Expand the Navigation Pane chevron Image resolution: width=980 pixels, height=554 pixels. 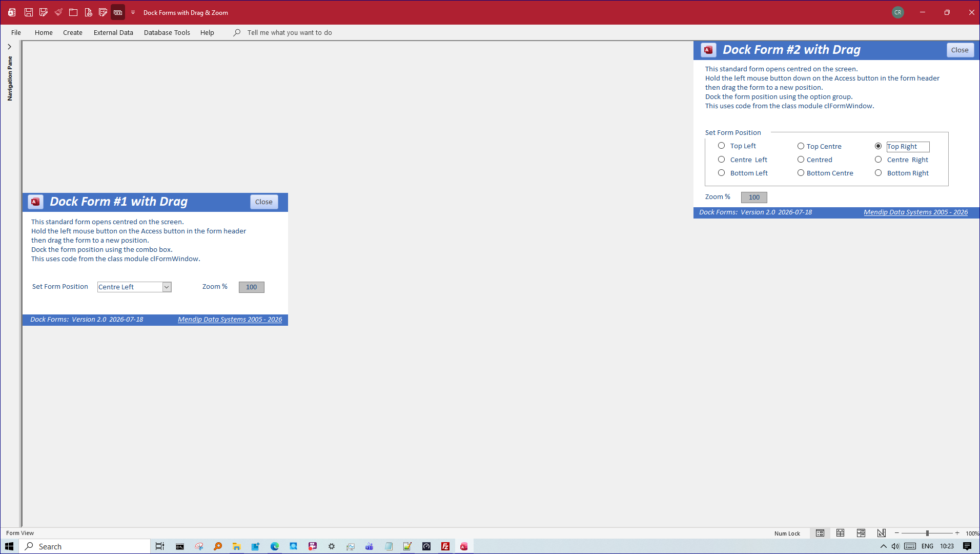click(9, 47)
